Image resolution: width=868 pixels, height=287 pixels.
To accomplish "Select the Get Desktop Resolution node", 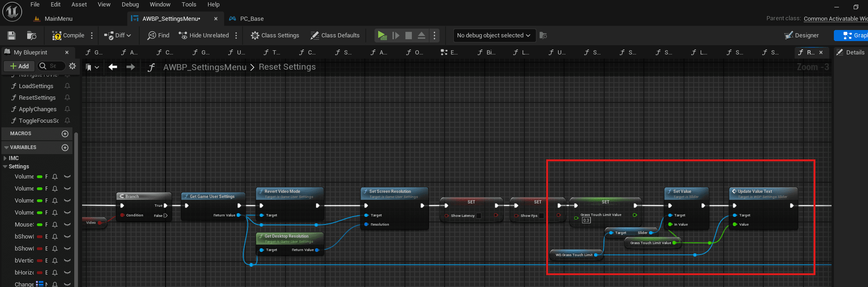I will pyautogui.click(x=290, y=243).
